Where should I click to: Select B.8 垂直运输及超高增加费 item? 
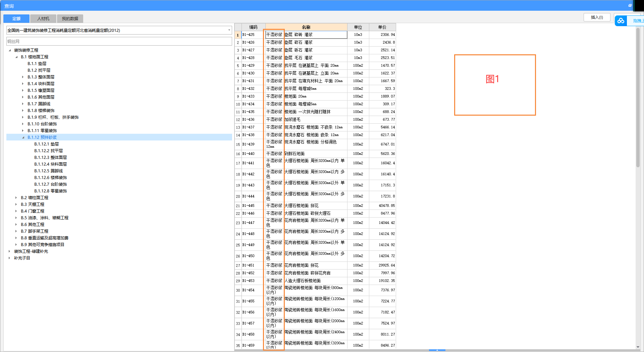click(45, 238)
